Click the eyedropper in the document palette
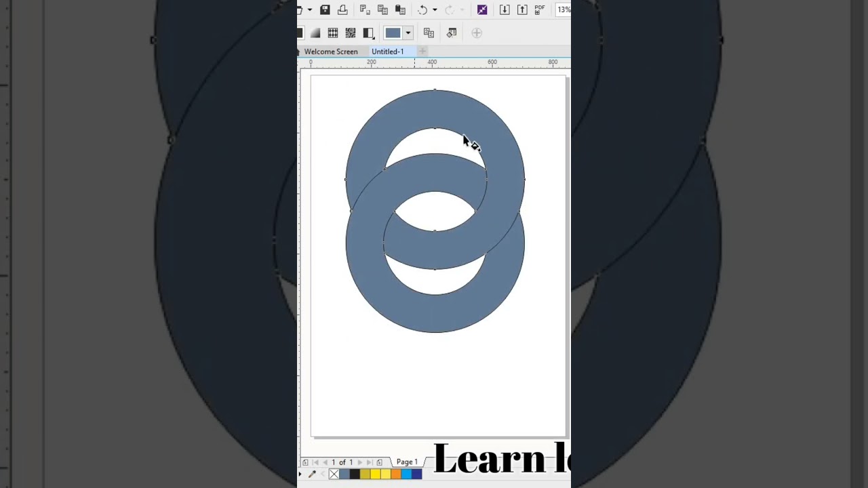 pos(312,474)
